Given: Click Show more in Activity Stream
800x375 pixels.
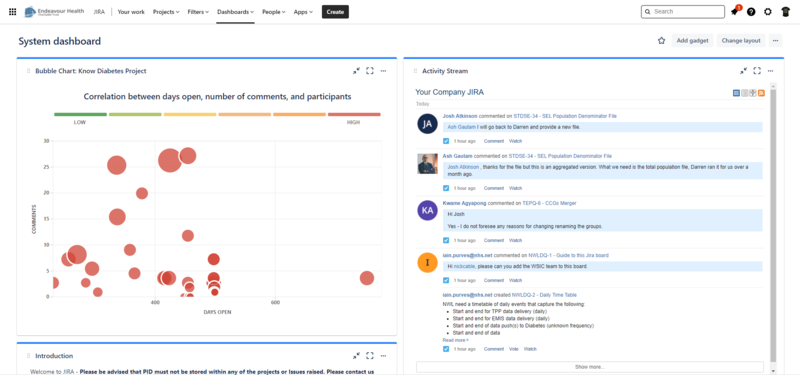Looking at the screenshot, I should pyautogui.click(x=590, y=367).
